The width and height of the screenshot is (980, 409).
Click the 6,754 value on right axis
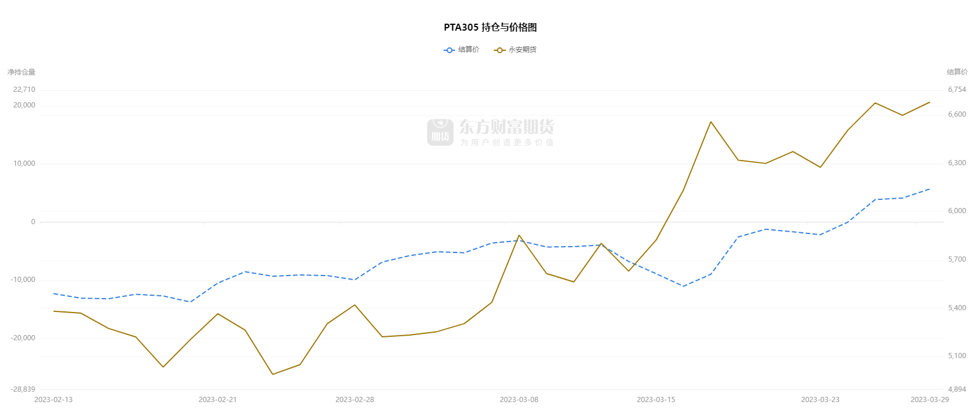[957, 90]
